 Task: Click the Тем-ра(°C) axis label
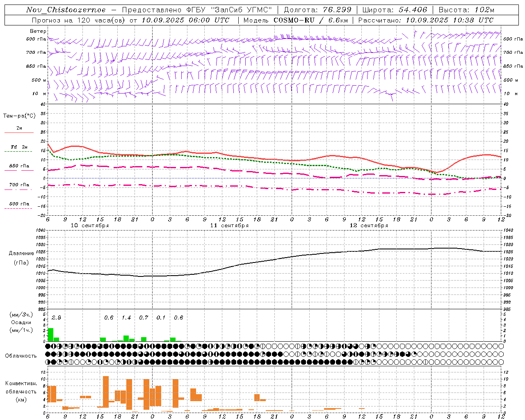pyautogui.click(x=19, y=116)
